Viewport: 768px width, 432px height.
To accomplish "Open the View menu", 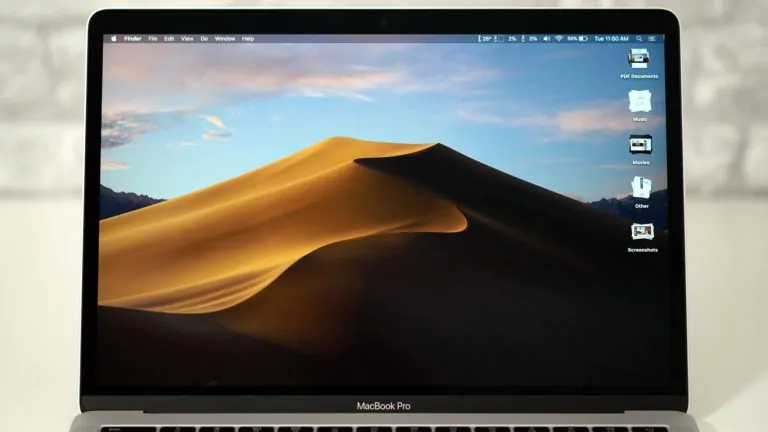I will click(x=187, y=39).
